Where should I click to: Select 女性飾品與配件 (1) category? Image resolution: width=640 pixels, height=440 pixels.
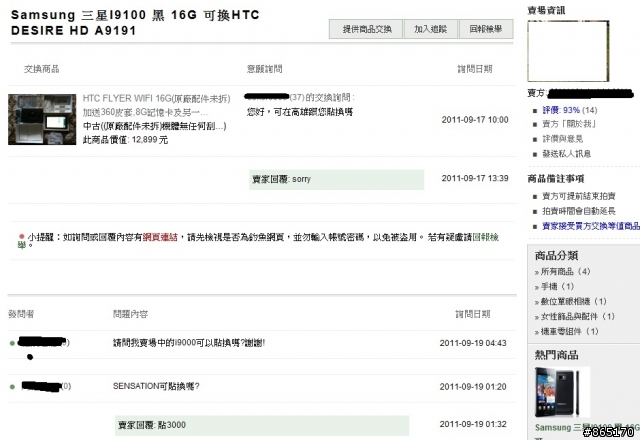click(577, 316)
